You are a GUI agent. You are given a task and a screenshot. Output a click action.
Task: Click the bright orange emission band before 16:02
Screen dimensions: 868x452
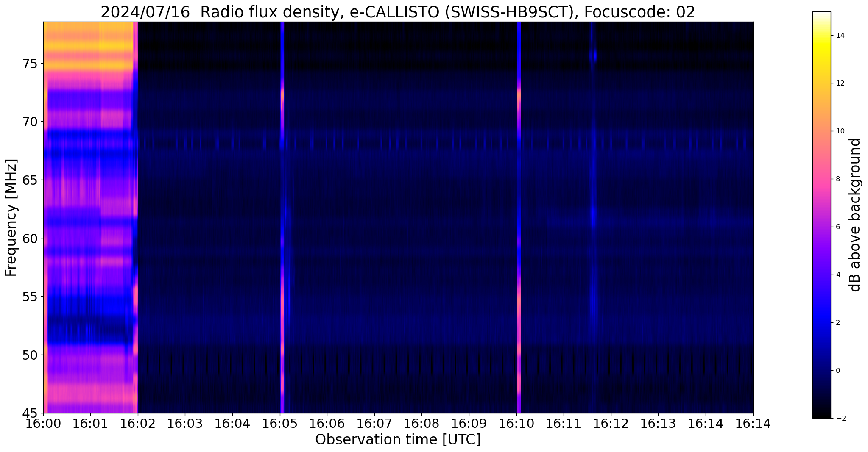point(89,47)
